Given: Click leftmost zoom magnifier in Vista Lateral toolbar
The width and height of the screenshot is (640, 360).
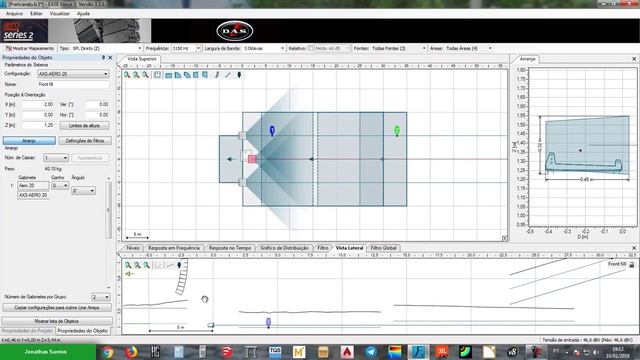Looking at the screenshot, I should click(x=128, y=265).
